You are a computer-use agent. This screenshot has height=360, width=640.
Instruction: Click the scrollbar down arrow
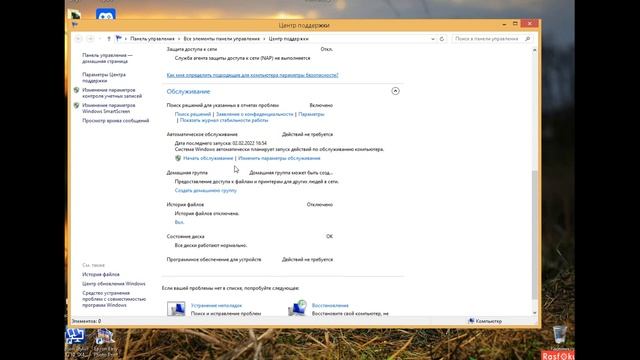coord(535,313)
